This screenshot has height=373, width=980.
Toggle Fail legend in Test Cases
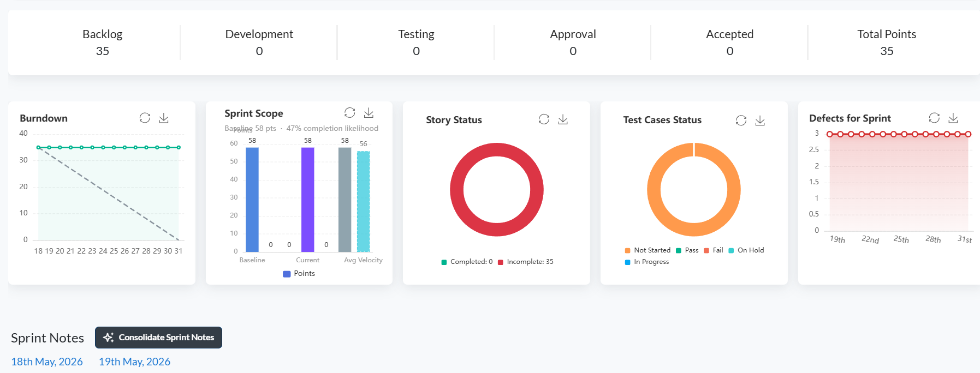(714, 250)
